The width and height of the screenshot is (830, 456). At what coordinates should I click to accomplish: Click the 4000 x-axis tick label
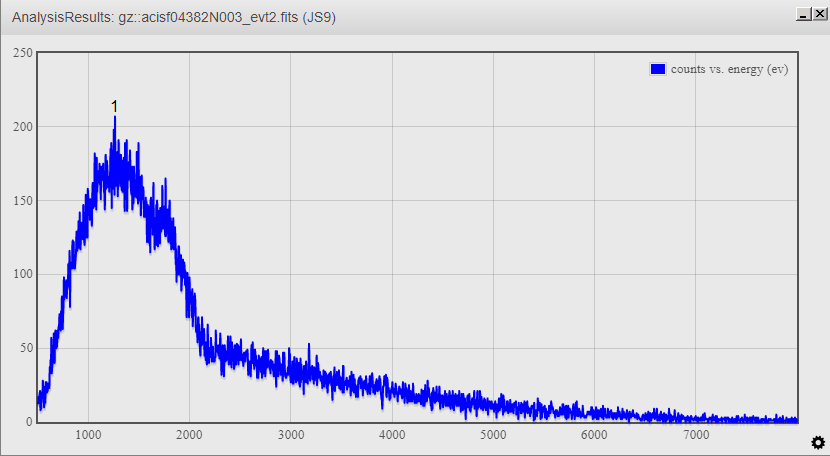[x=392, y=435]
